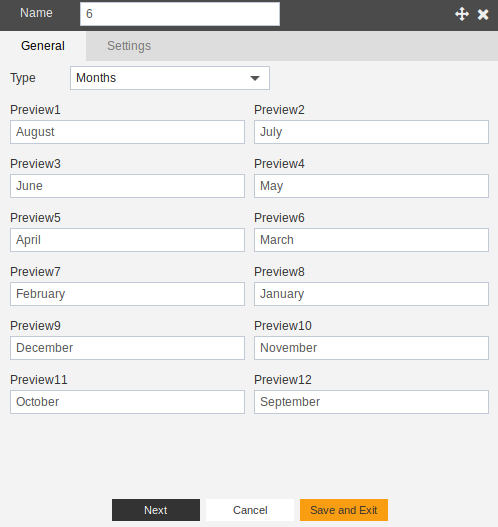Select the General tab
Screen dimensions: 498x527
click(43, 46)
